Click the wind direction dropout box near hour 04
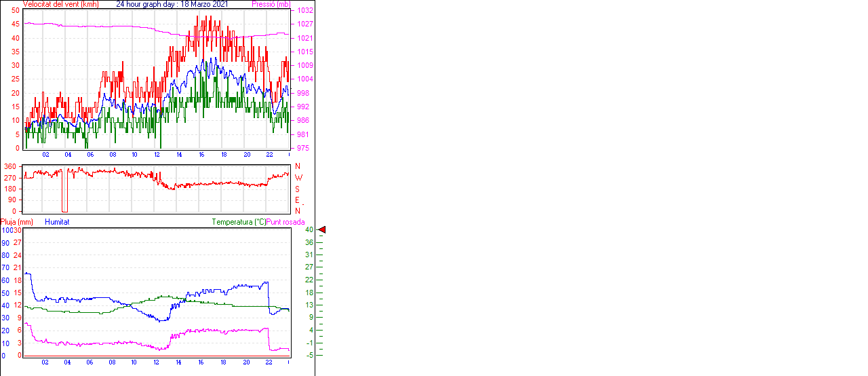 pyautogui.click(x=65, y=193)
